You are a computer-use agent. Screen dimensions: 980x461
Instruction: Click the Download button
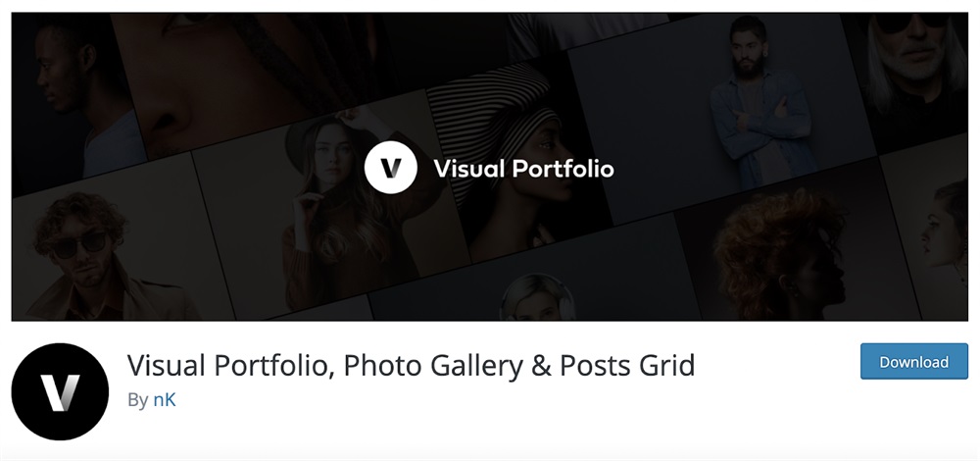tap(913, 361)
